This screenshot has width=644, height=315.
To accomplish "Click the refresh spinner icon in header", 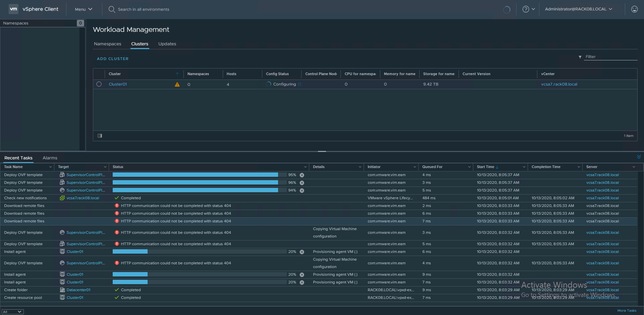I will click(x=506, y=9).
